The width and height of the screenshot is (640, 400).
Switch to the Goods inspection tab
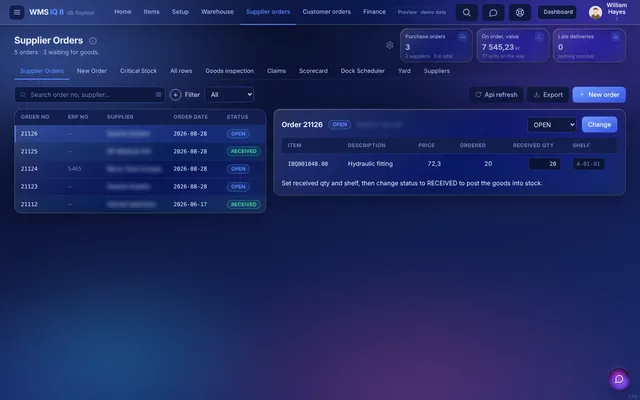pyautogui.click(x=229, y=71)
